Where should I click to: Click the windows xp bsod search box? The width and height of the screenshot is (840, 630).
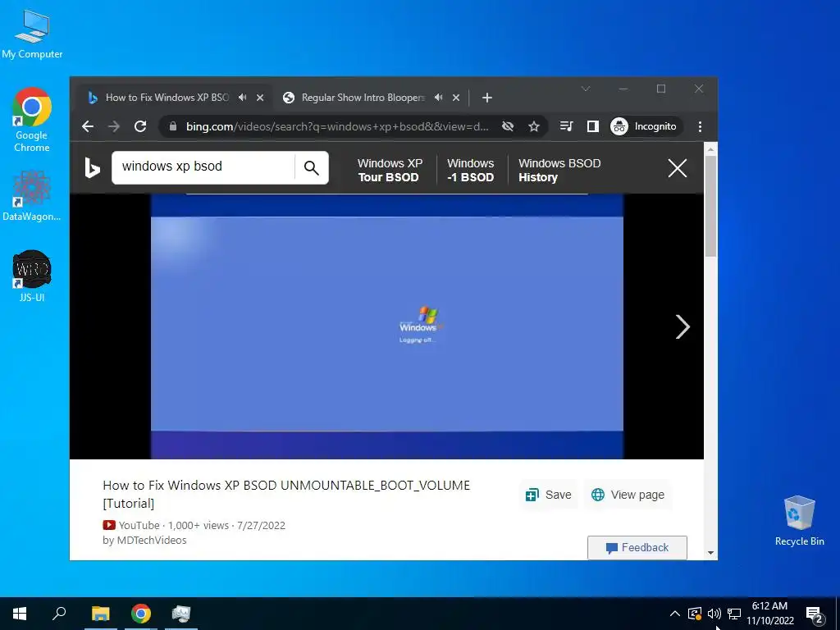click(x=203, y=167)
